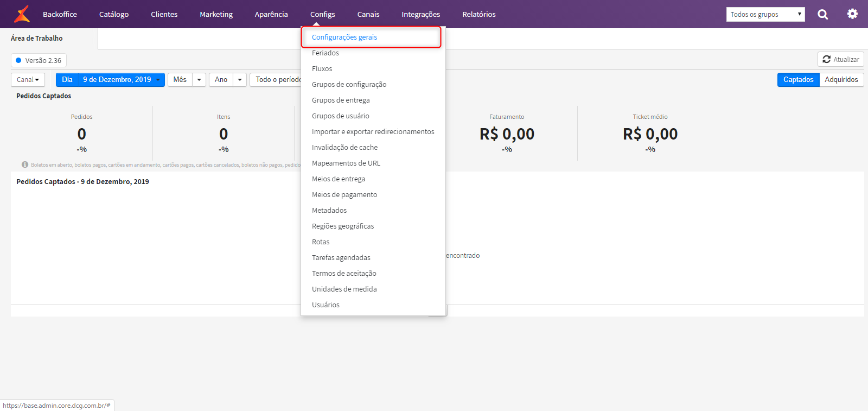
Task: Click the info icon beside boletos note
Action: click(25, 165)
